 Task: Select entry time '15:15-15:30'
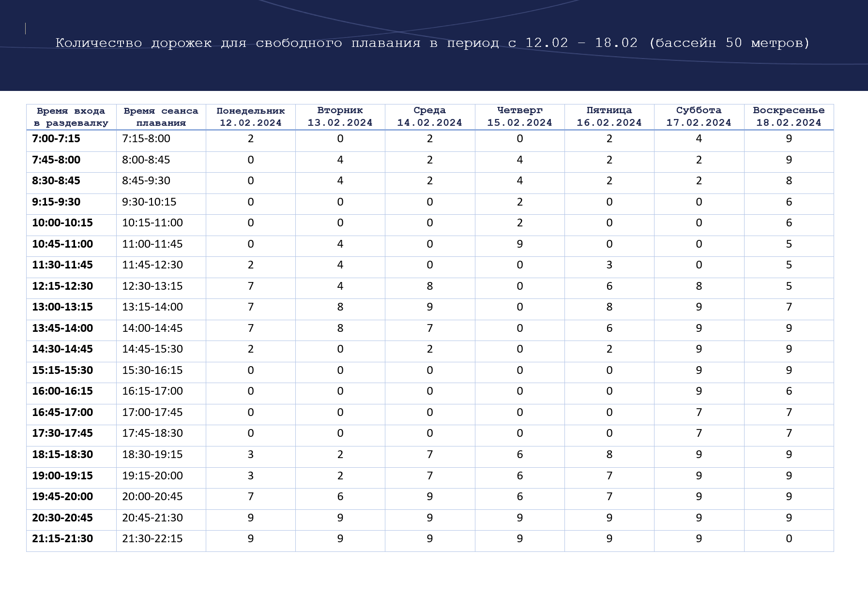pyautogui.click(x=62, y=371)
